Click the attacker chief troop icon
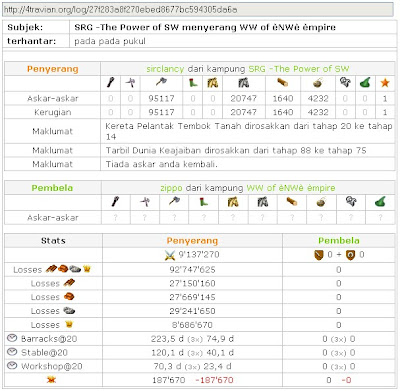Image resolution: width=400 pixels, height=391 pixels. click(x=345, y=82)
